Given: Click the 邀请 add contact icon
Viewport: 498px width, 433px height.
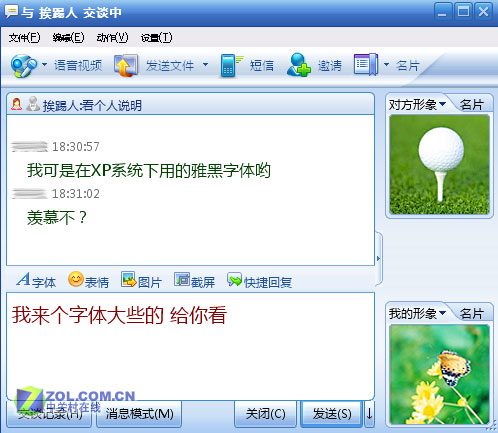Looking at the screenshot, I should click(298, 65).
